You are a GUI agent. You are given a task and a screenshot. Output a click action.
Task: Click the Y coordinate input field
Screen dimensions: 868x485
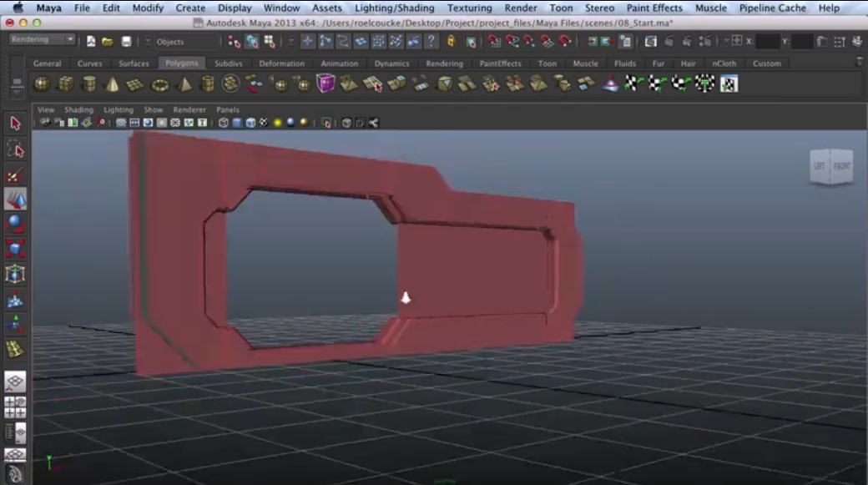click(x=802, y=42)
